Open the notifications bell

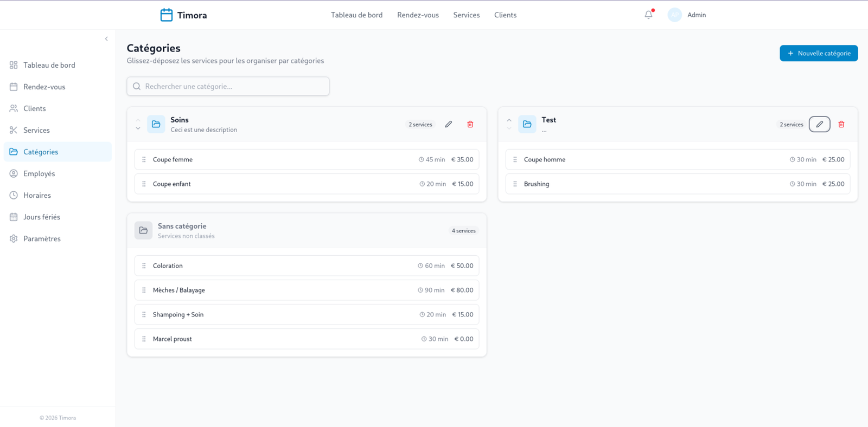(x=648, y=15)
